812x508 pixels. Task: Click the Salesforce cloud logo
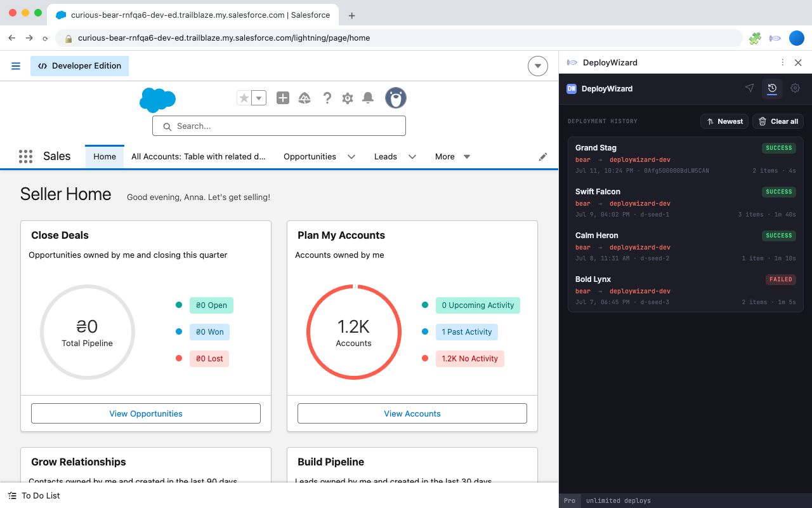tap(157, 100)
